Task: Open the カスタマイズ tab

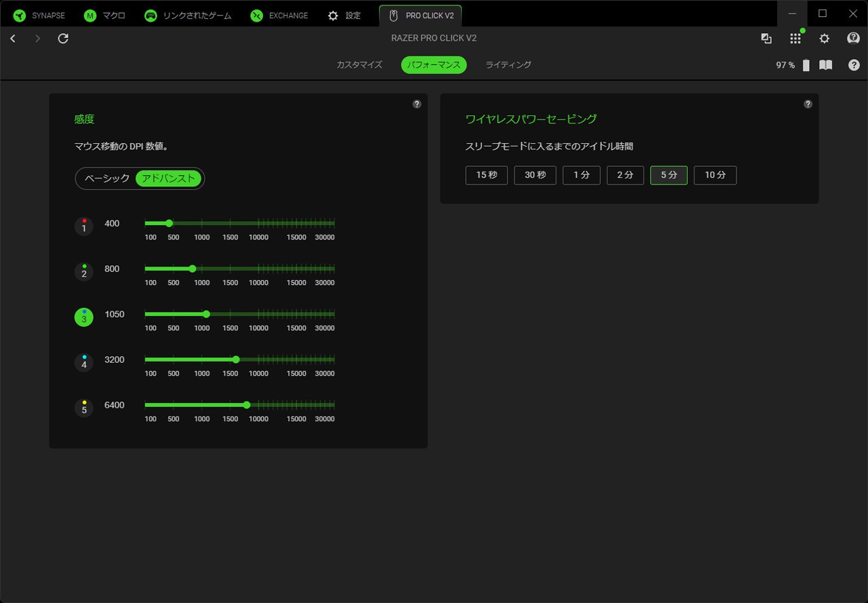Action: (x=359, y=65)
